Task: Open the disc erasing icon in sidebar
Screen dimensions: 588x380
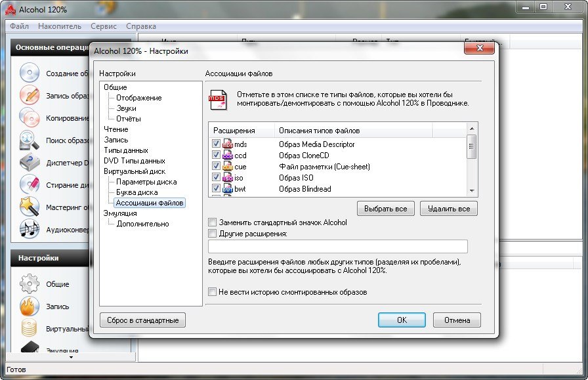Action: pyautogui.click(x=30, y=184)
